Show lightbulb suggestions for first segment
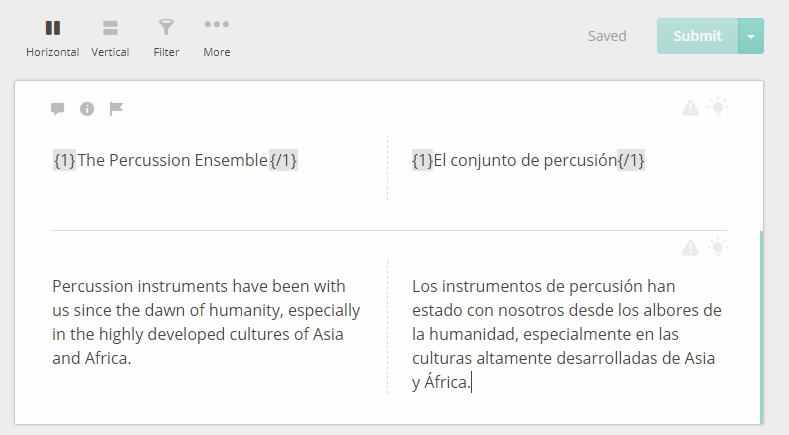Viewport: 789px width, 435px height. (x=718, y=107)
